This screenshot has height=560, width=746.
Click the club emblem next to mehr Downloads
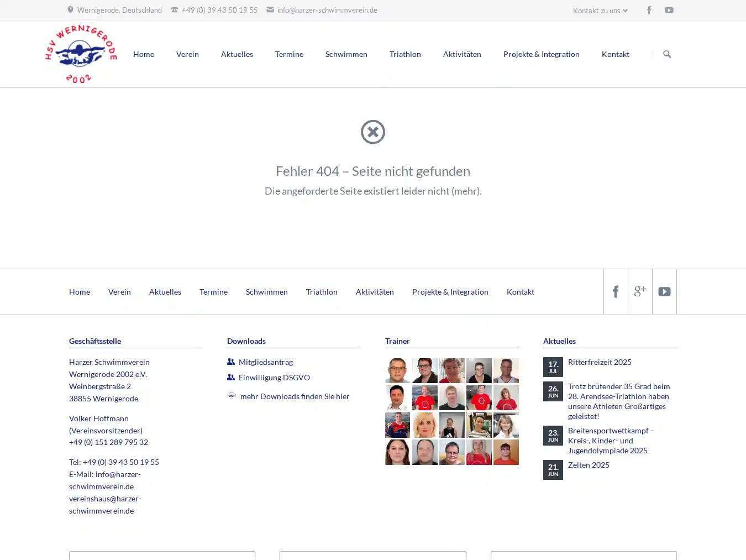point(232,396)
